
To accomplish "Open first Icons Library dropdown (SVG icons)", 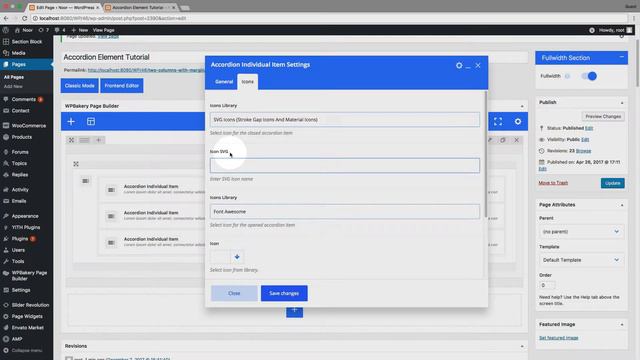I will (345, 120).
